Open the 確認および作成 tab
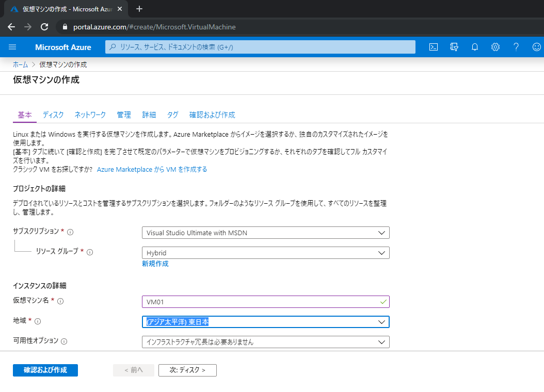 point(212,115)
